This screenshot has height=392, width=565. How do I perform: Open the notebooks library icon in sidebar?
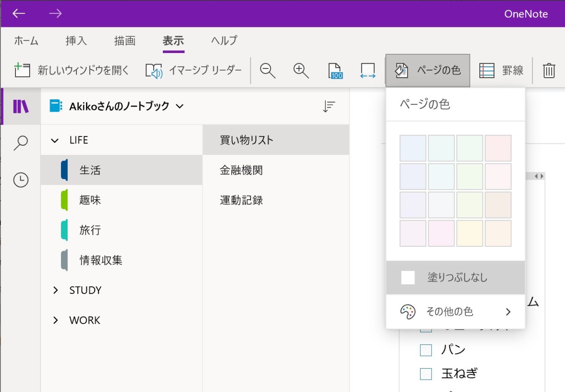tap(21, 106)
